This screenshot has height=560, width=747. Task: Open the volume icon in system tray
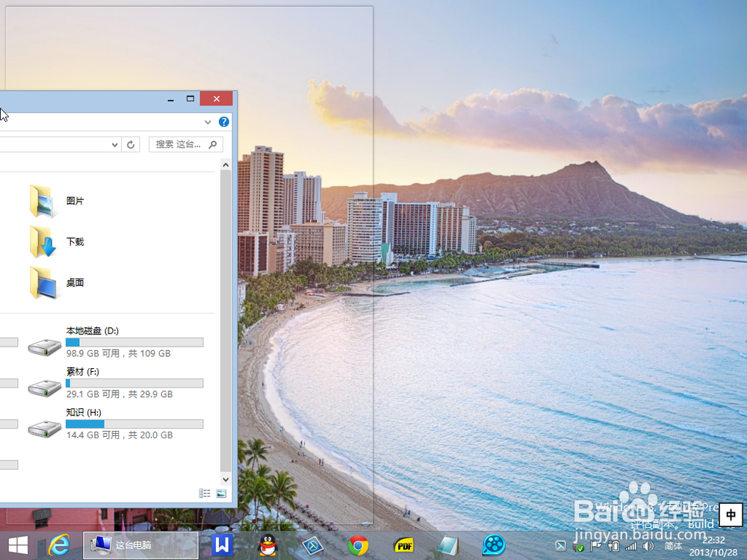(648, 545)
